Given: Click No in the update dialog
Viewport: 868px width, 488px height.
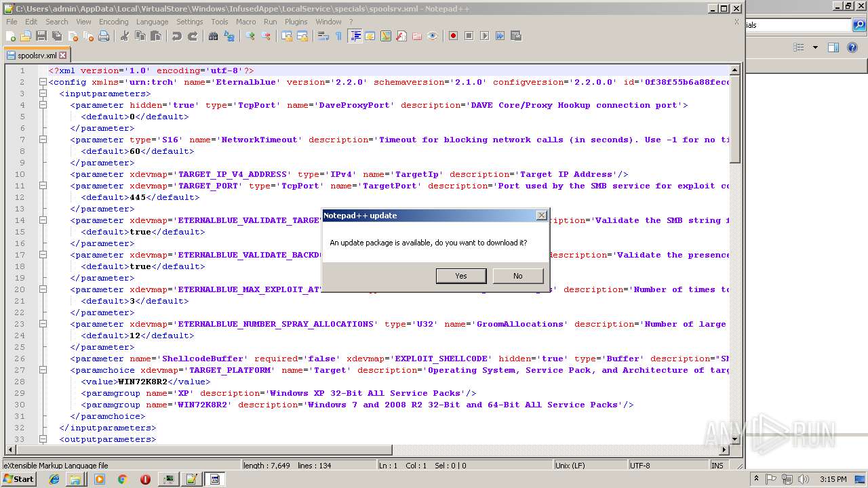Looking at the screenshot, I should click(x=518, y=276).
